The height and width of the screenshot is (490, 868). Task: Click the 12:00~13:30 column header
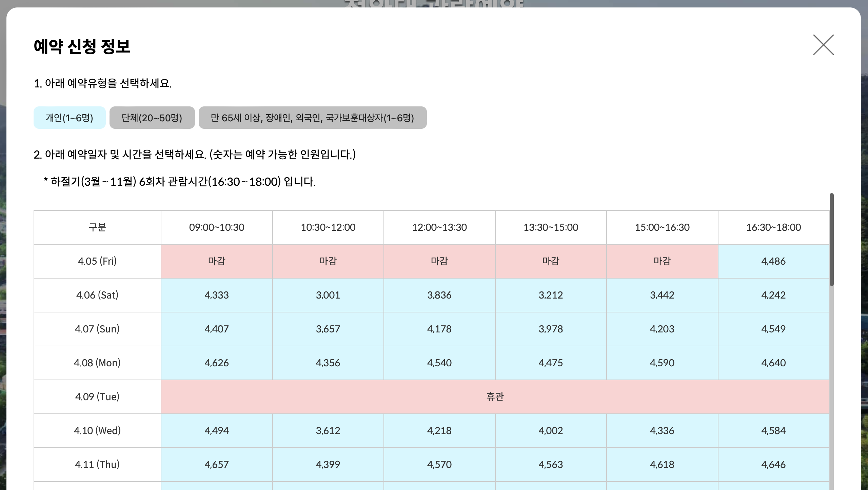tap(439, 227)
